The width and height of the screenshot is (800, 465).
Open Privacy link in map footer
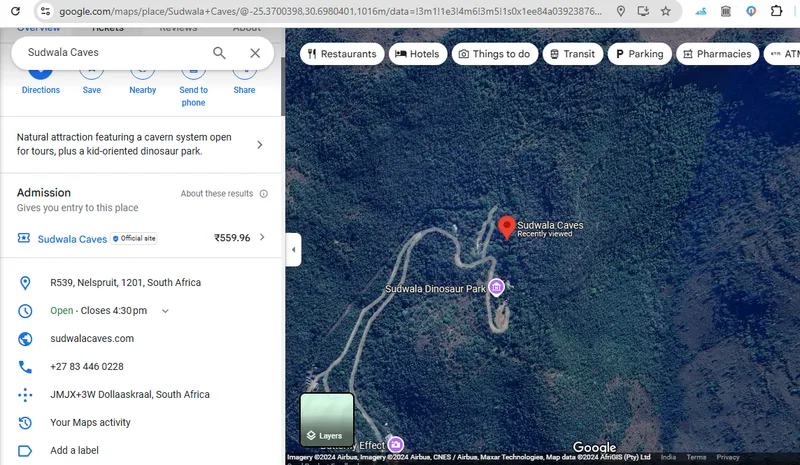click(x=728, y=457)
